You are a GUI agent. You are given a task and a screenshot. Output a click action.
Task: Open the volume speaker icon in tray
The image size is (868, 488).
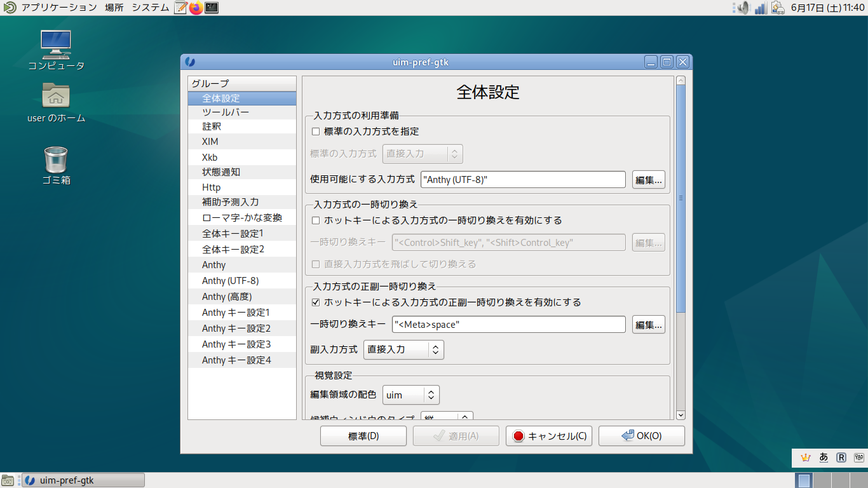[743, 8]
